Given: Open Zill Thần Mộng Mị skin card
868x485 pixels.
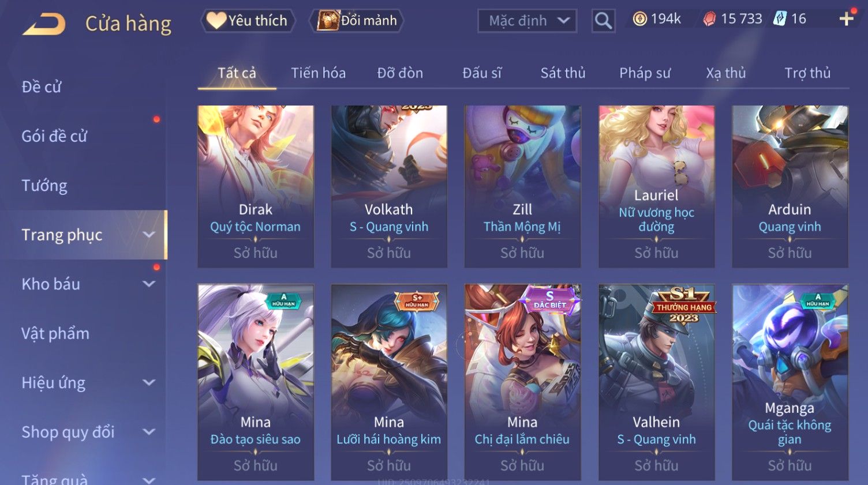Looking at the screenshot, I should [x=522, y=186].
